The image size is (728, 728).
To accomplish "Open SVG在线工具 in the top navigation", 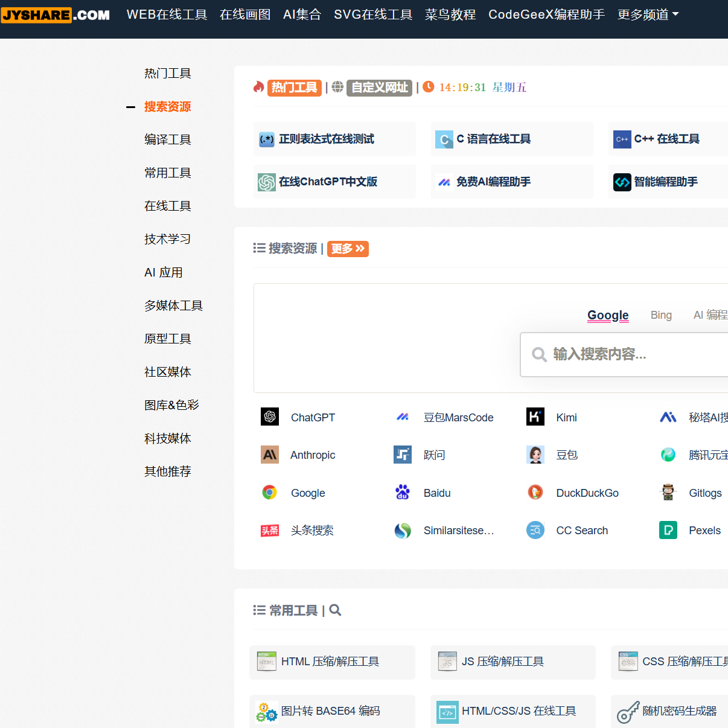I will click(373, 14).
